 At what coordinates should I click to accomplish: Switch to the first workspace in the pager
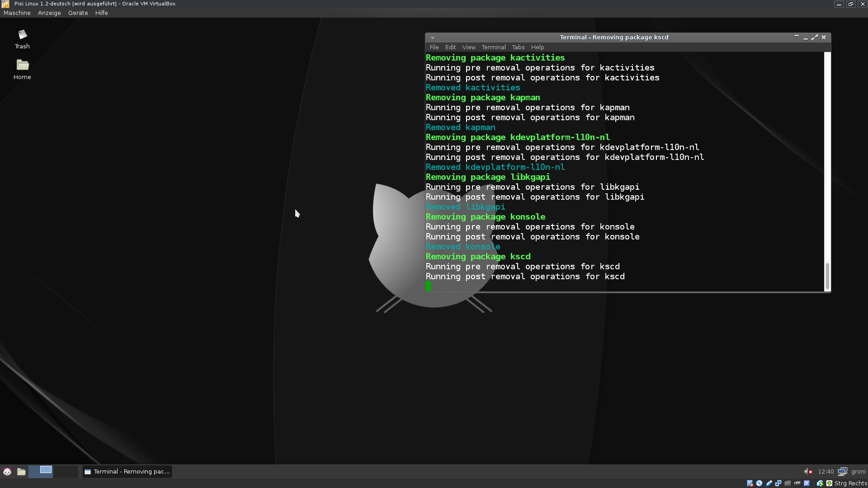(41, 471)
